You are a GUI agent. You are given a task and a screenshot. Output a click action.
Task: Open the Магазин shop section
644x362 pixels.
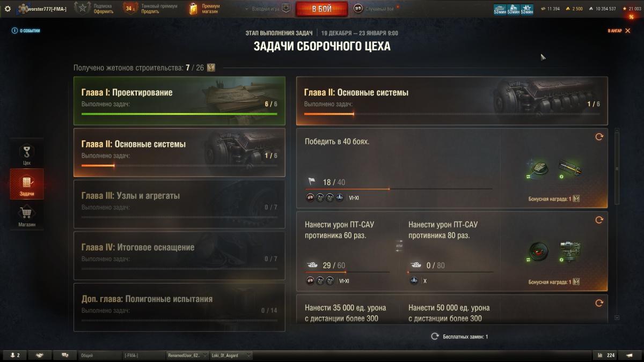coord(27,217)
